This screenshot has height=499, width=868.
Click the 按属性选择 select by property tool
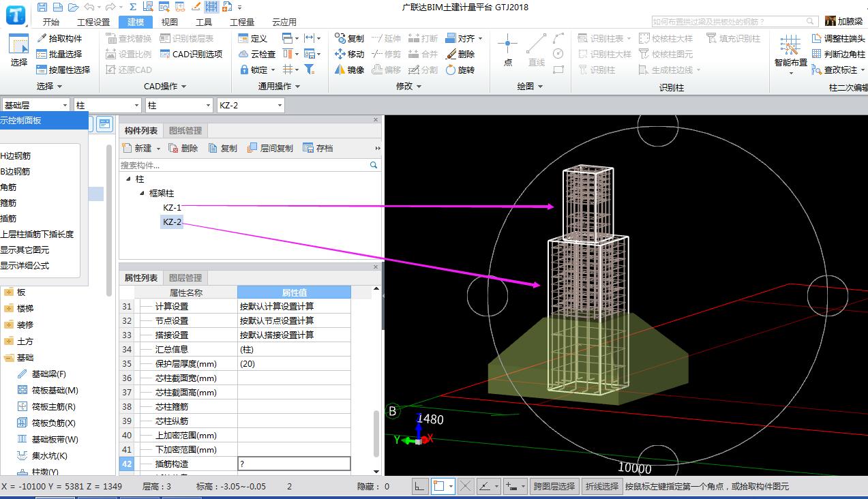[x=63, y=70]
